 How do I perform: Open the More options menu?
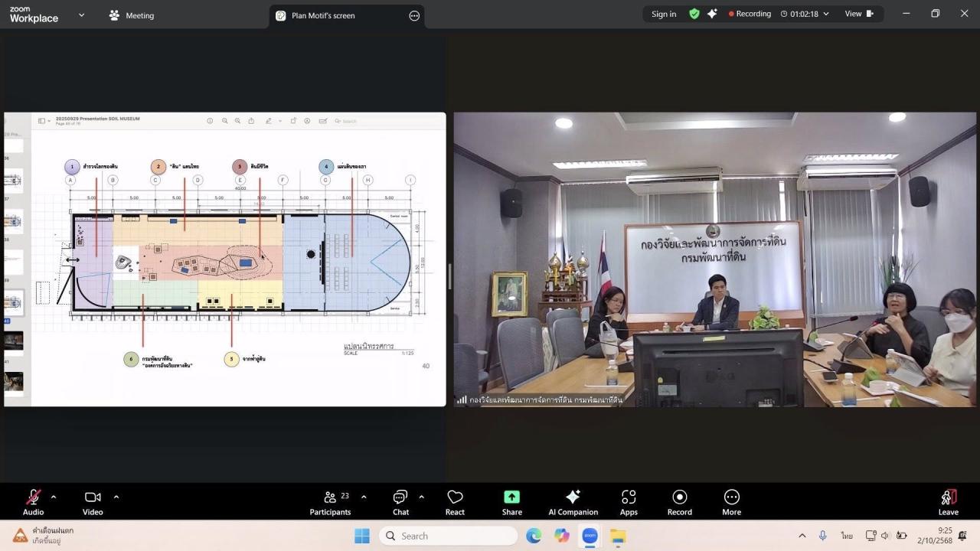pos(731,502)
